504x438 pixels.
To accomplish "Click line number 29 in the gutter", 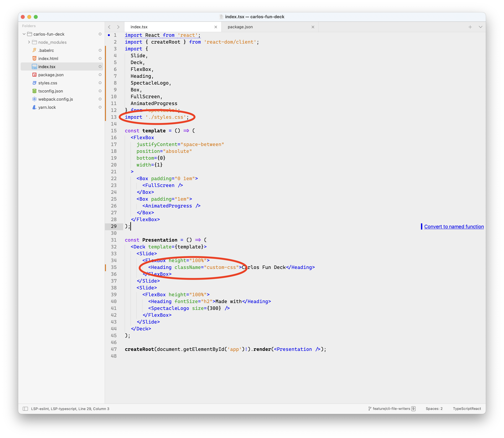I will (114, 226).
